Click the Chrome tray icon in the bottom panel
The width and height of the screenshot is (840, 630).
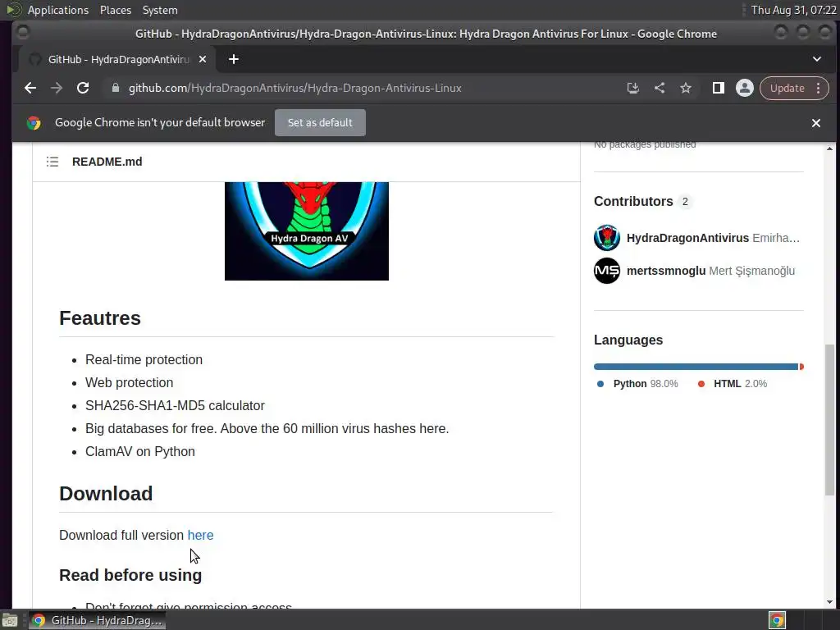click(777, 620)
